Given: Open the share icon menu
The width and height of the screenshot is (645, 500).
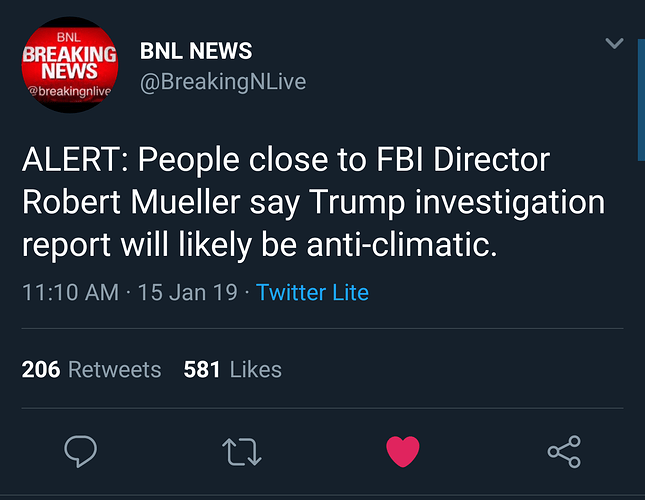Looking at the screenshot, I should (564, 451).
